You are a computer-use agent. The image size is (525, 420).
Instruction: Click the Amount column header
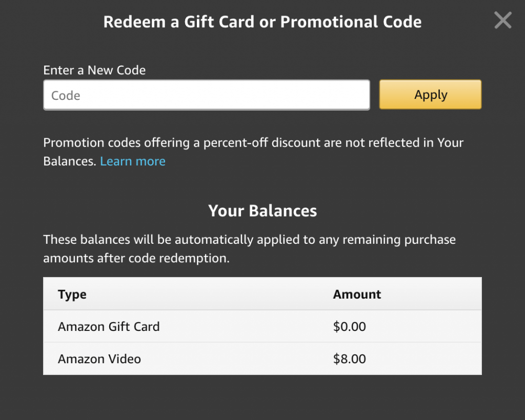357,295
